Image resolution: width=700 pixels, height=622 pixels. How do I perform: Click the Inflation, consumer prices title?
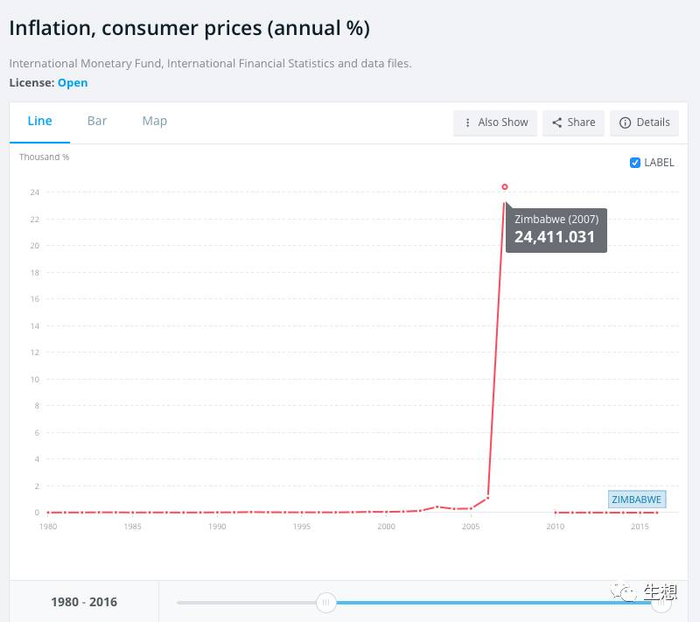coord(189,28)
